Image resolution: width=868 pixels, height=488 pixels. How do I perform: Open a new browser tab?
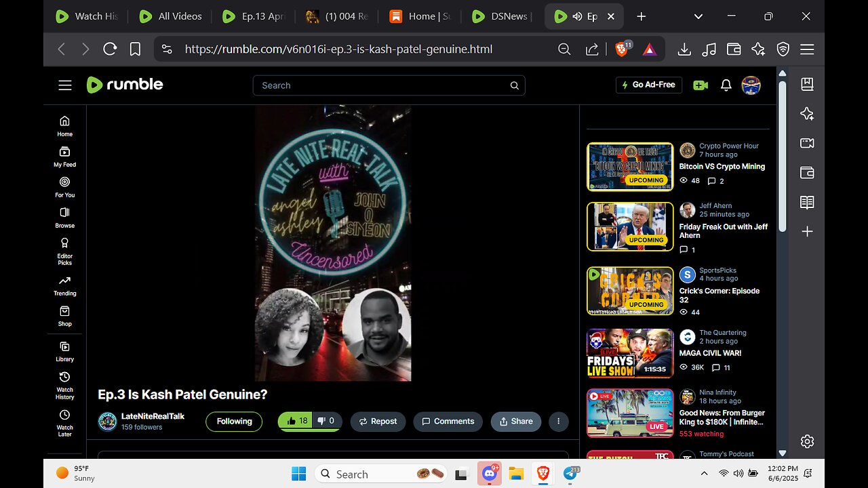(642, 16)
